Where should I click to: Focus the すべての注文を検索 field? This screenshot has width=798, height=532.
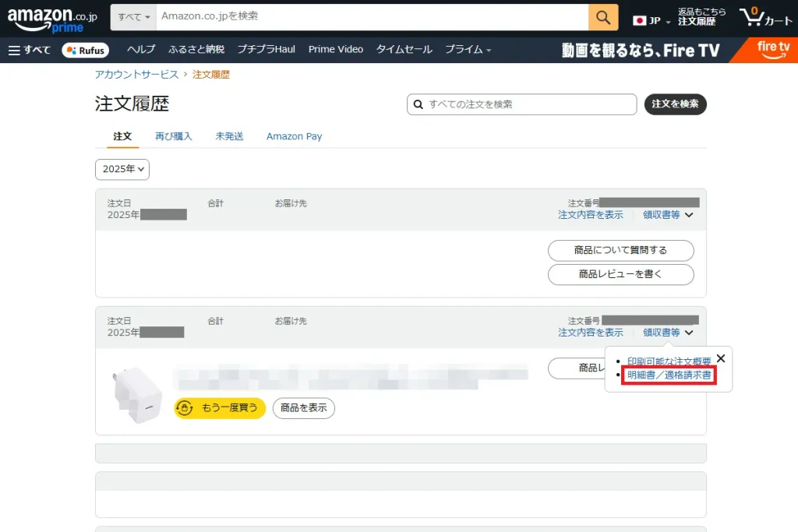[521, 104]
